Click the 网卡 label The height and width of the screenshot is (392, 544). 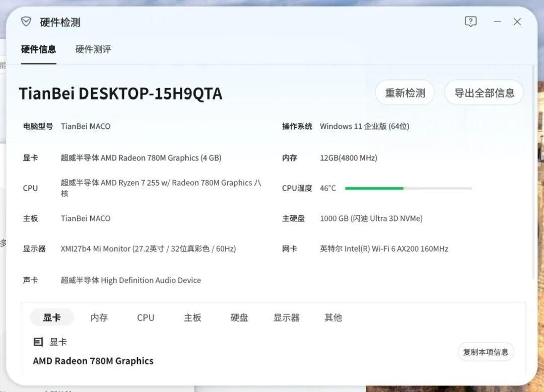(290, 249)
